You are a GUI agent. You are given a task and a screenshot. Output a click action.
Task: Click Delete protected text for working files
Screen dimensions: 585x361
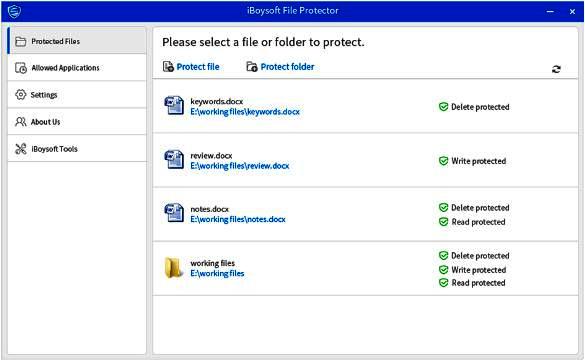(x=480, y=256)
